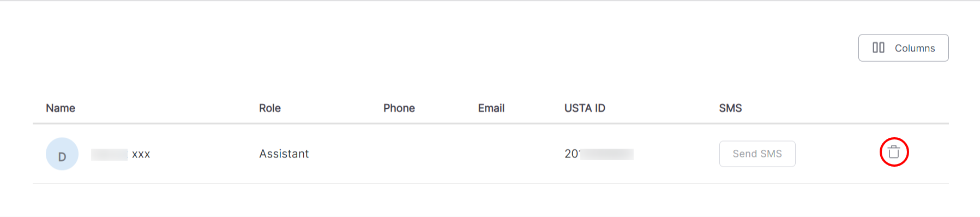The width and height of the screenshot is (980, 217).
Task: Click the blurred digits of the USTA ID
Action: [606, 154]
